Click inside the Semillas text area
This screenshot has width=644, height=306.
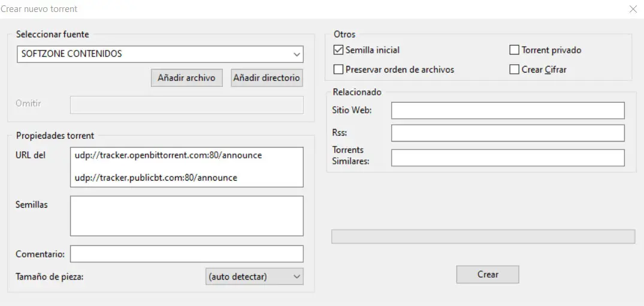point(186,216)
